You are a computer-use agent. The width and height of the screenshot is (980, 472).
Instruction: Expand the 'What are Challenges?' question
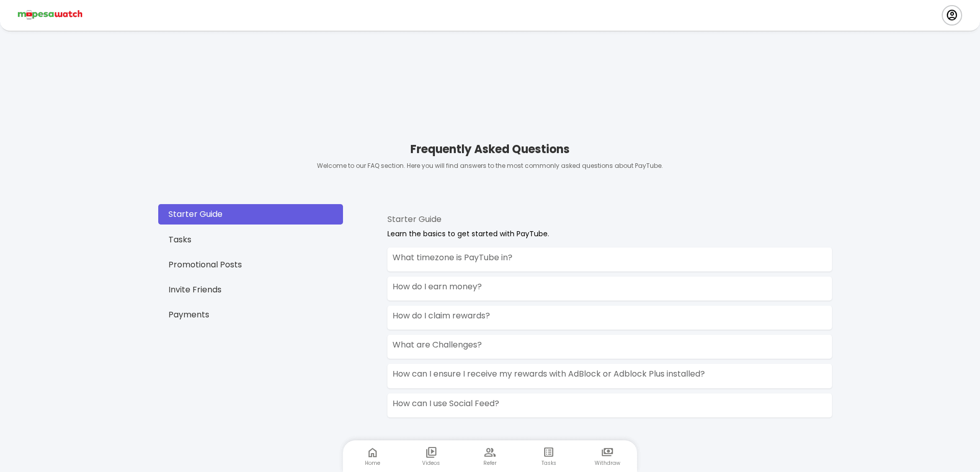(x=609, y=346)
